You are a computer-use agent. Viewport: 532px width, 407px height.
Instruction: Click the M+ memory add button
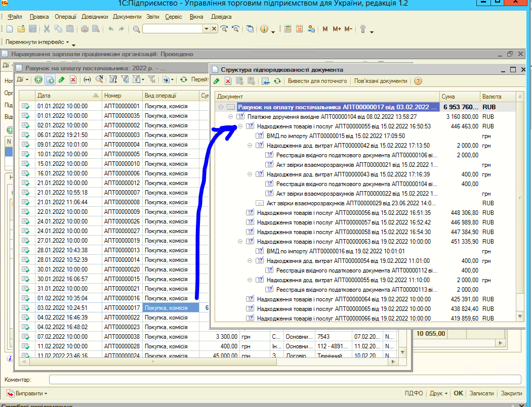click(x=337, y=29)
